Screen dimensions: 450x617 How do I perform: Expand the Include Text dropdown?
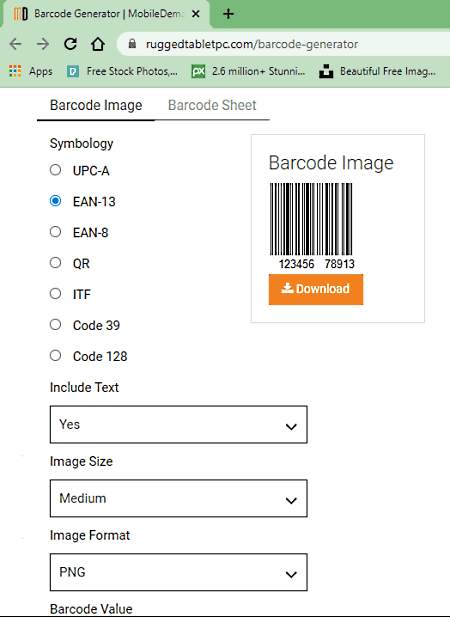click(x=179, y=425)
